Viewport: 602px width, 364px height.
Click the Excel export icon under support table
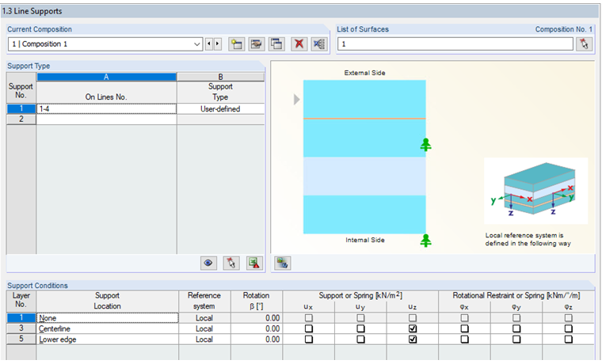click(254, 264)
